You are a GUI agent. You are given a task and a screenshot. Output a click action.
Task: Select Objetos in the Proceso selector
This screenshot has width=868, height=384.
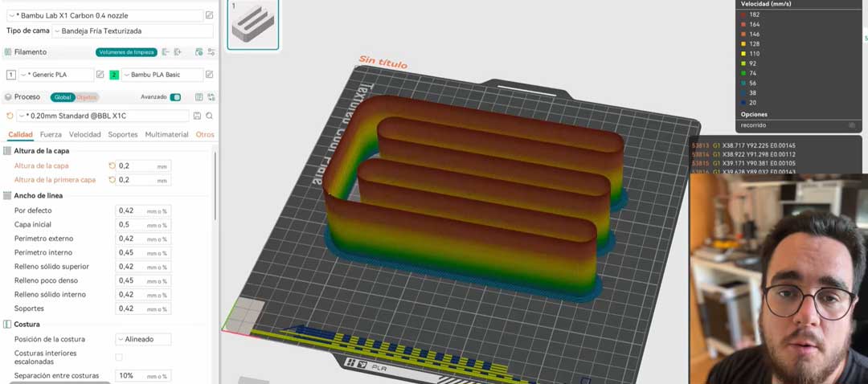coord(87,97)
